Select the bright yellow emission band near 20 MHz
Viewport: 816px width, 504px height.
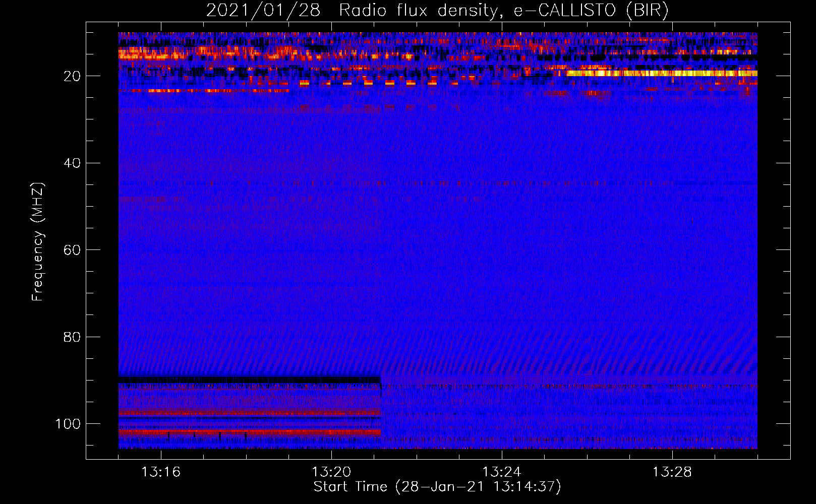click(662, 74)
